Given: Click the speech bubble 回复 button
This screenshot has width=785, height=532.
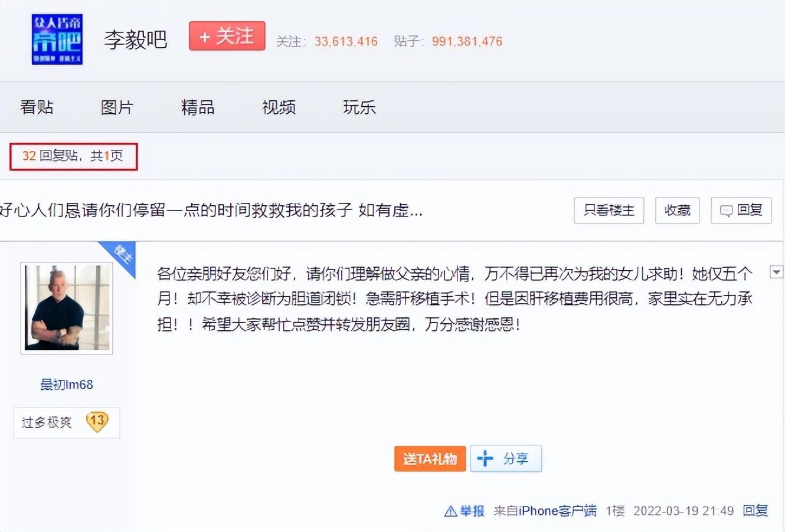Looking at the screenshot, I should pos(741,211).
